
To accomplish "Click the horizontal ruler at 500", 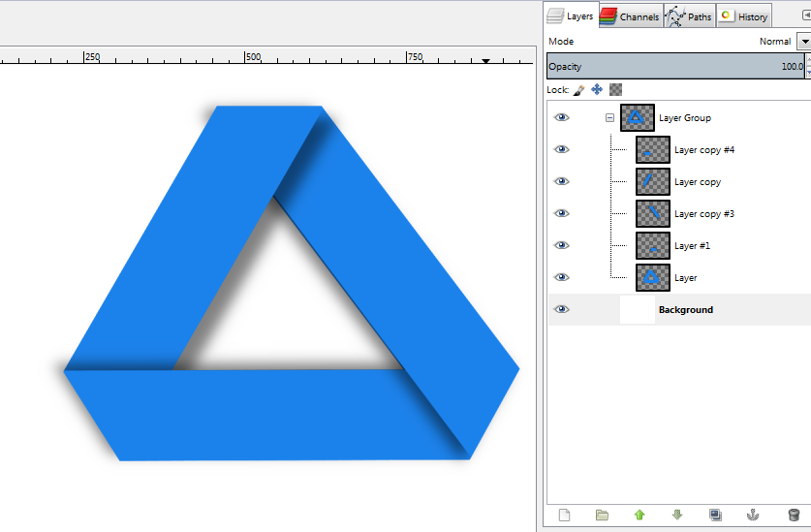I will click(x=245, y=57).
